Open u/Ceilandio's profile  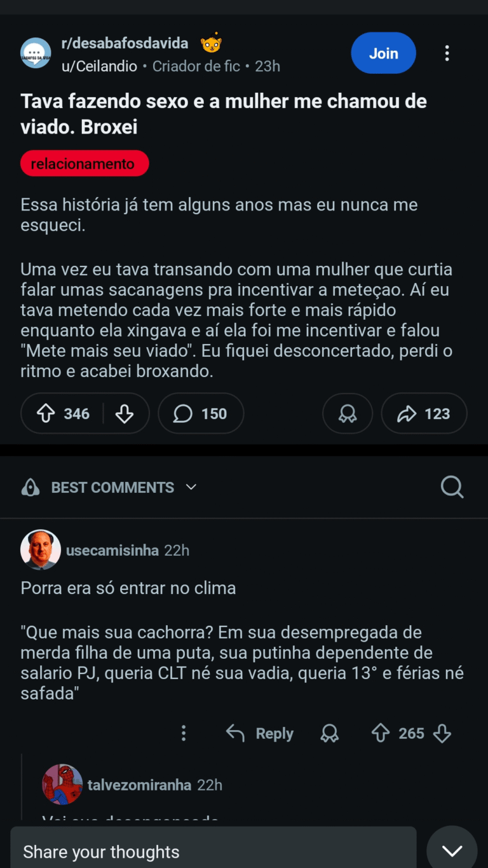(x=100, y=66)
